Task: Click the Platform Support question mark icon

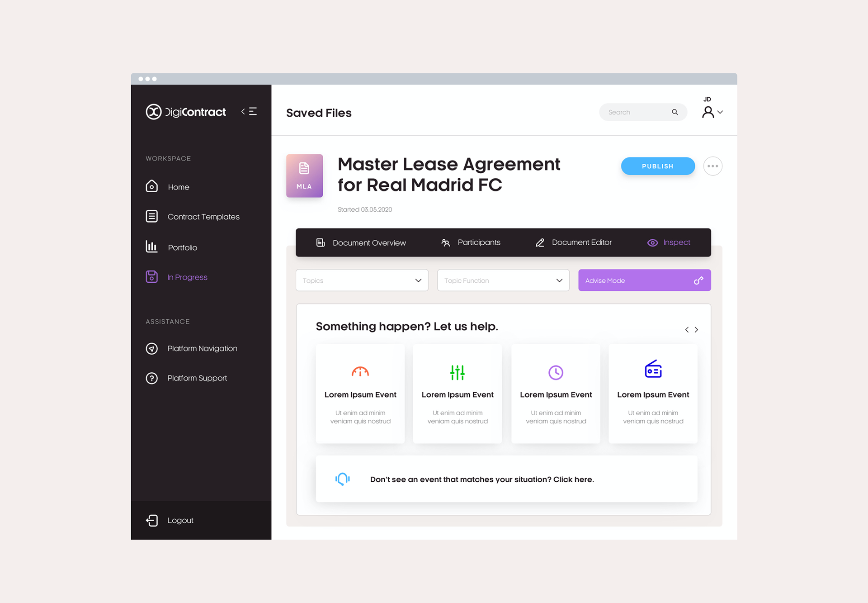Action: point(152,378)
